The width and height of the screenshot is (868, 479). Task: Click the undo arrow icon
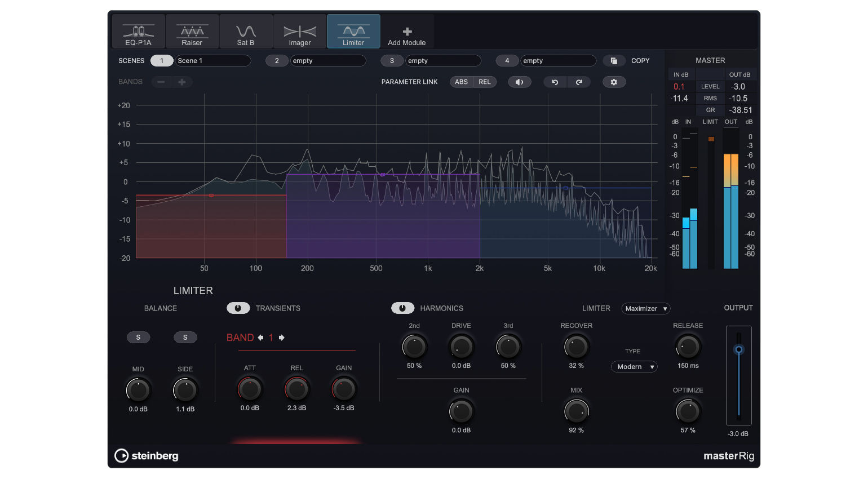(555, 82)
